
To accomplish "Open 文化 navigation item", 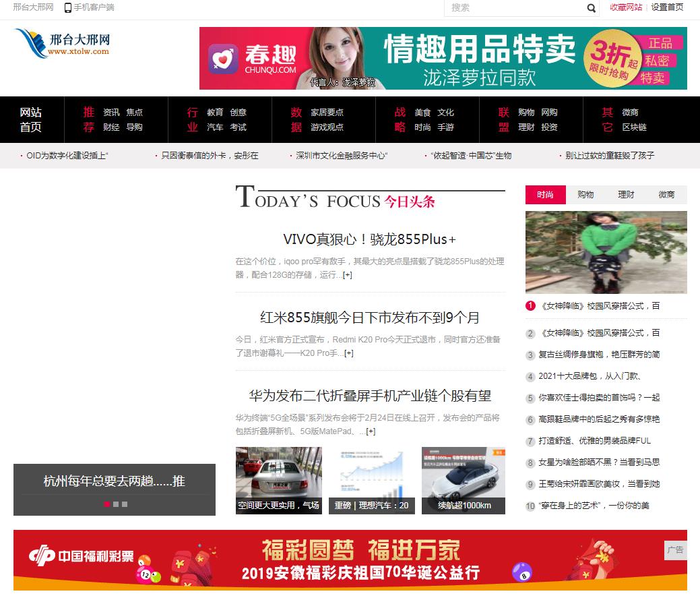I will [x=445, y=113].
